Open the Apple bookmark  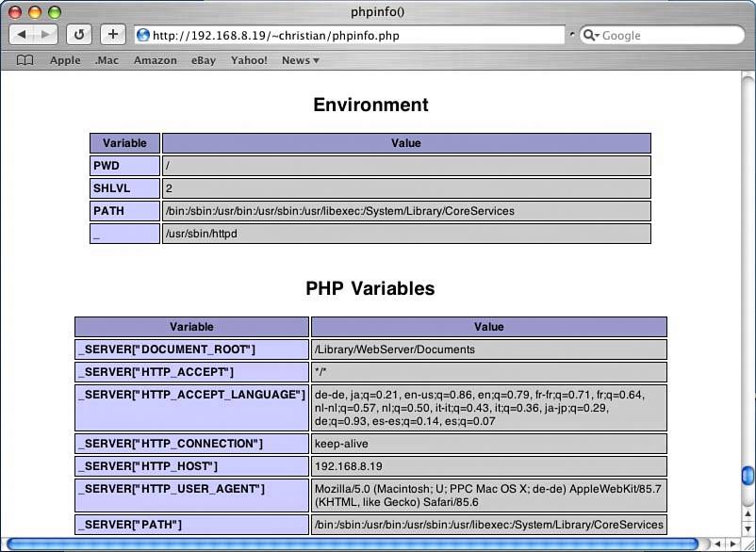(65, 60)
